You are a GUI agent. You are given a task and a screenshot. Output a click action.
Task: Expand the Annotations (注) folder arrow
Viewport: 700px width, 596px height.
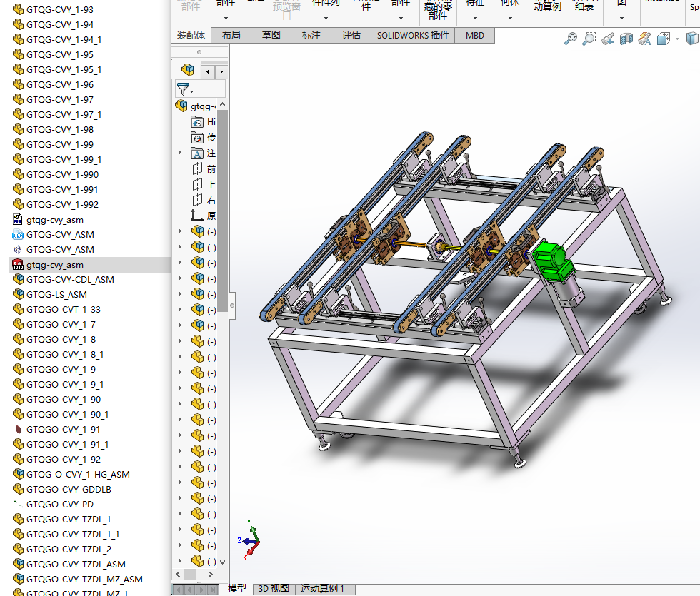click(180, 153)
